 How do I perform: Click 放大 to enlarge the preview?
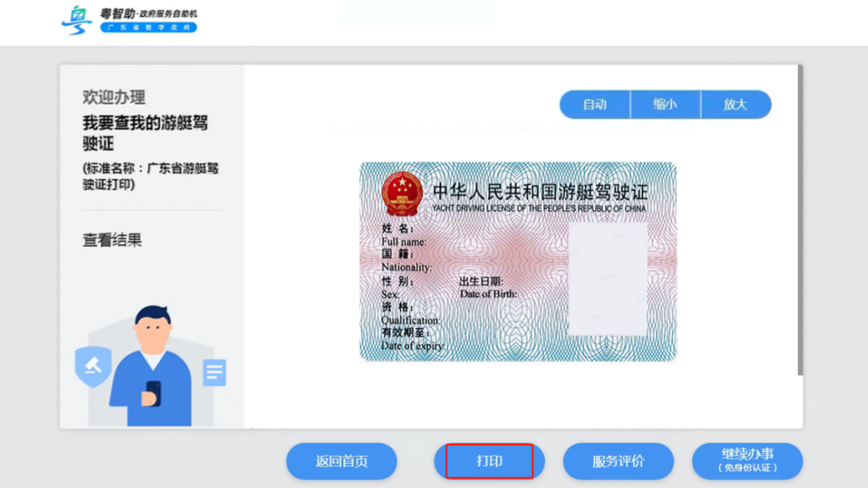[x=735, y=104]
